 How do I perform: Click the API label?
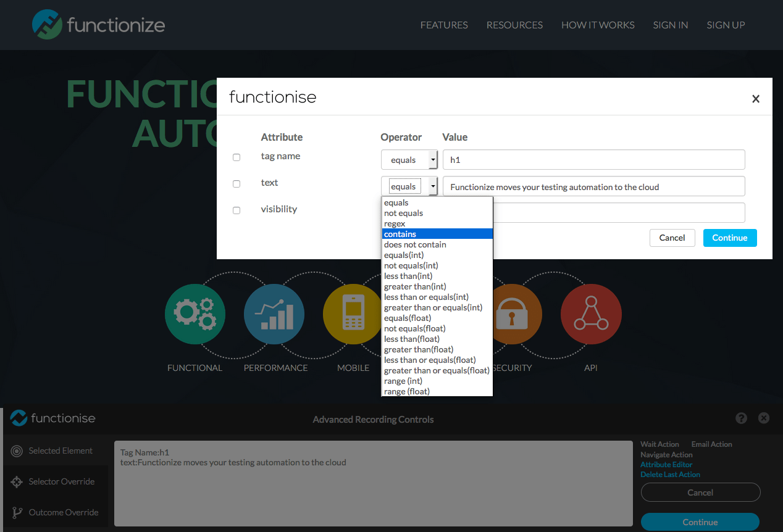(x=591, y=368)
